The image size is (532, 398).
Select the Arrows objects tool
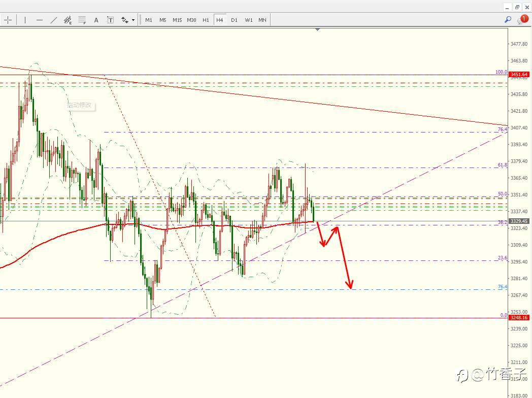tap(124, 20)
